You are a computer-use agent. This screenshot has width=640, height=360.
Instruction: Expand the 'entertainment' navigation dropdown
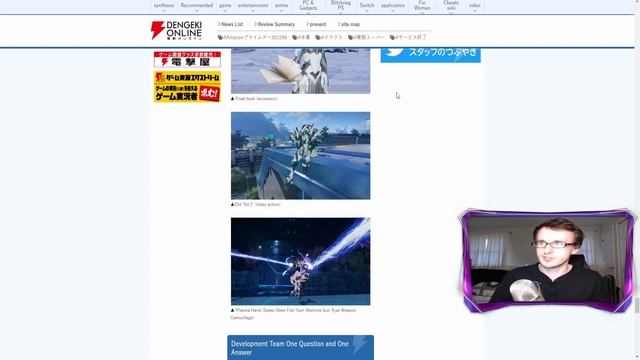253,6
